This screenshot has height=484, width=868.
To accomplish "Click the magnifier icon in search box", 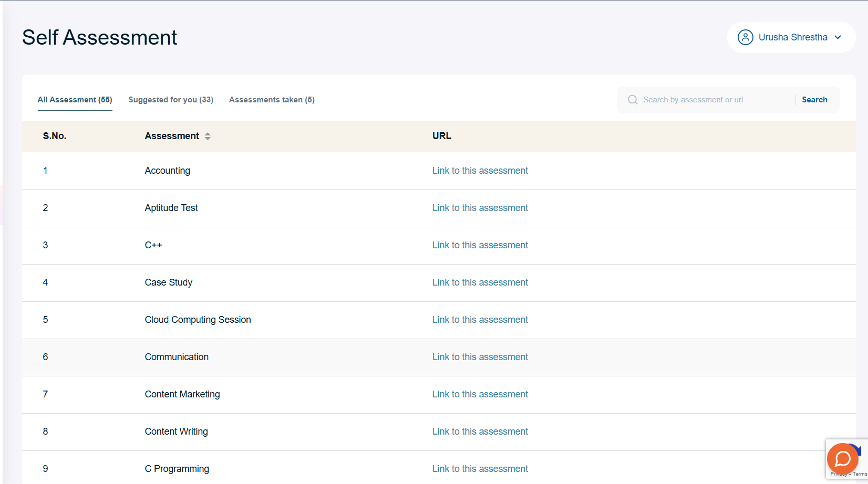I will 633,100.
